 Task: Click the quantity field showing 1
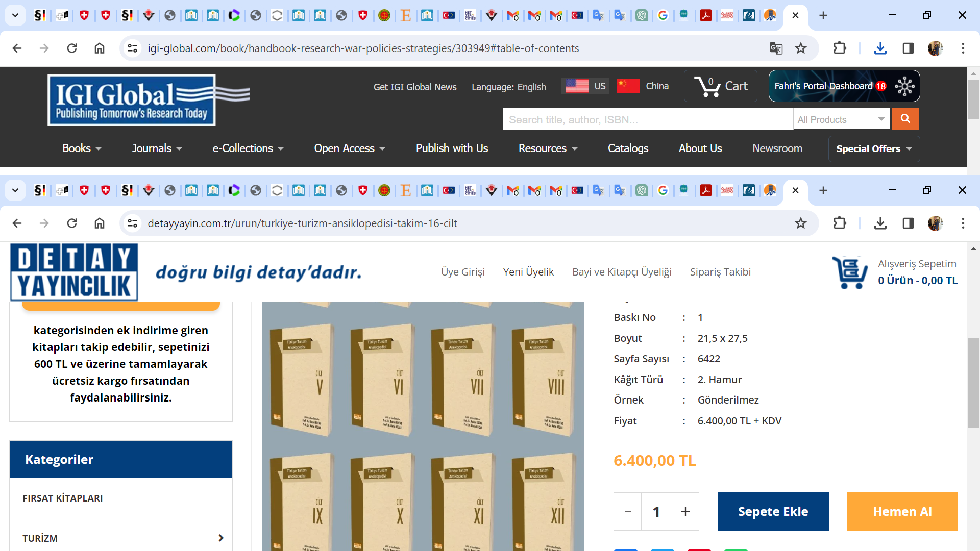coord(656,511)
